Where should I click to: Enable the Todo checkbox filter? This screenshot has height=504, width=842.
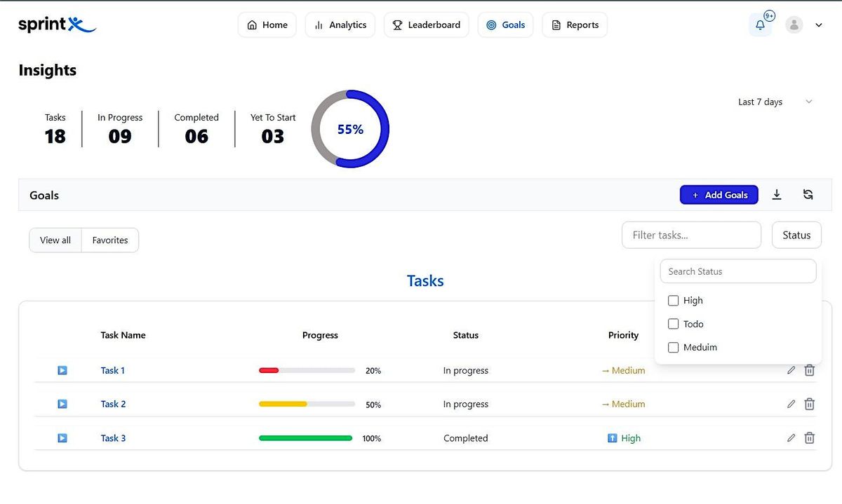pyautogui.click(x=674, y=324)
